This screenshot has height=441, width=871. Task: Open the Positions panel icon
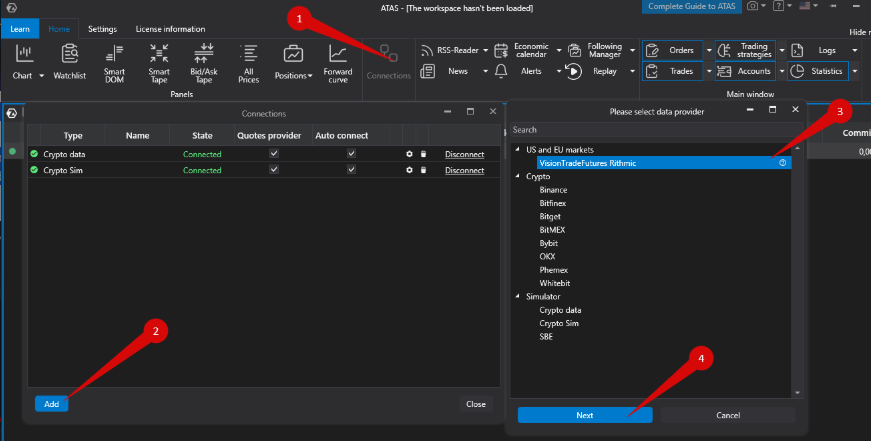tap(293, 54)
